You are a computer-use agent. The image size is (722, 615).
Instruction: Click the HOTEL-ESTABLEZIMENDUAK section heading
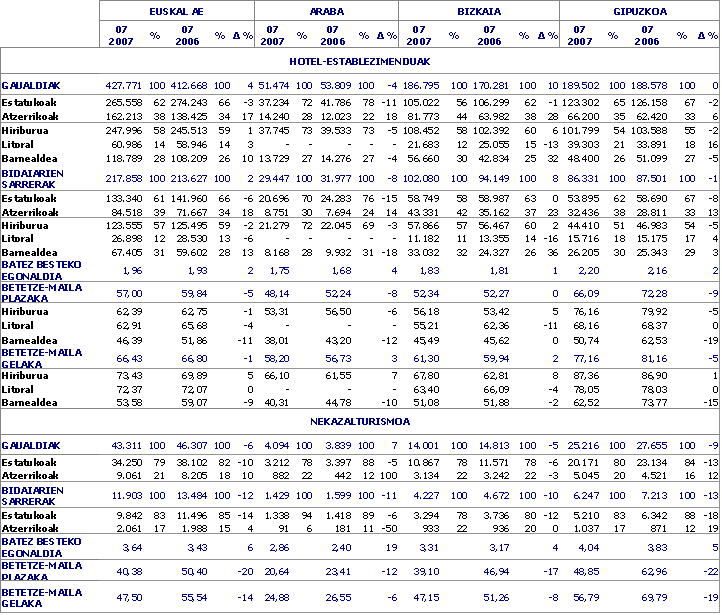coord(361,61)
